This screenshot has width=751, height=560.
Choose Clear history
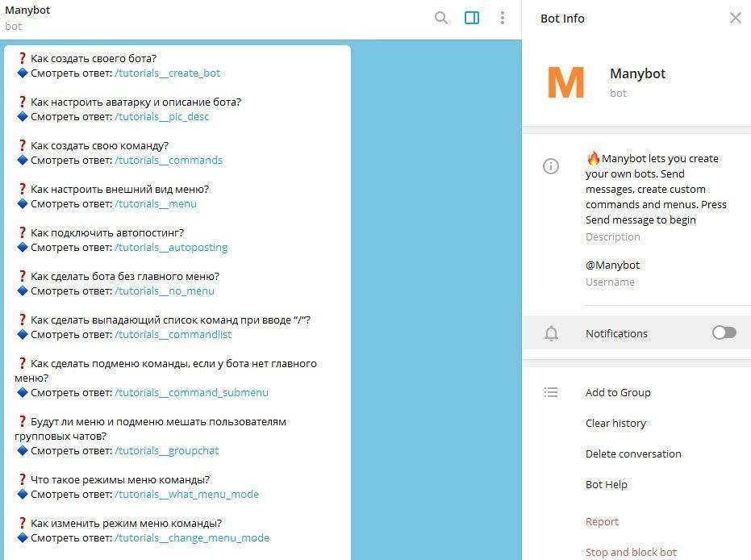[x=615, y=424]
